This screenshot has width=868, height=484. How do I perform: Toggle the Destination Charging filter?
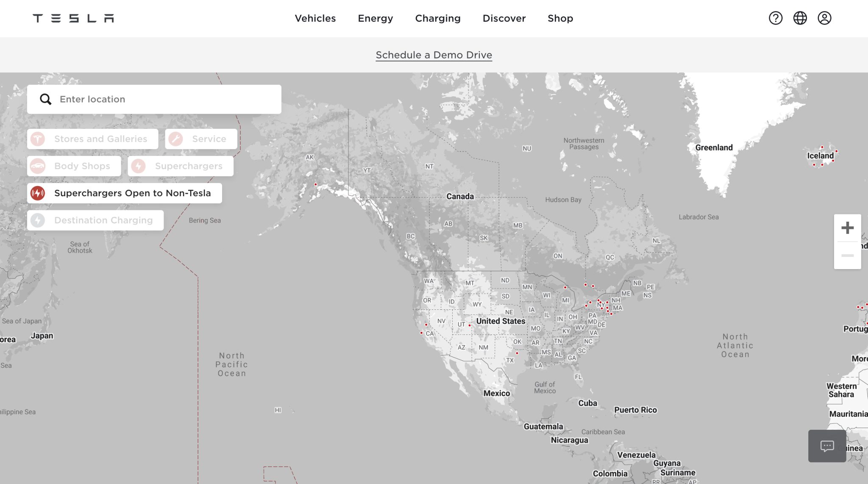point(95,220)
